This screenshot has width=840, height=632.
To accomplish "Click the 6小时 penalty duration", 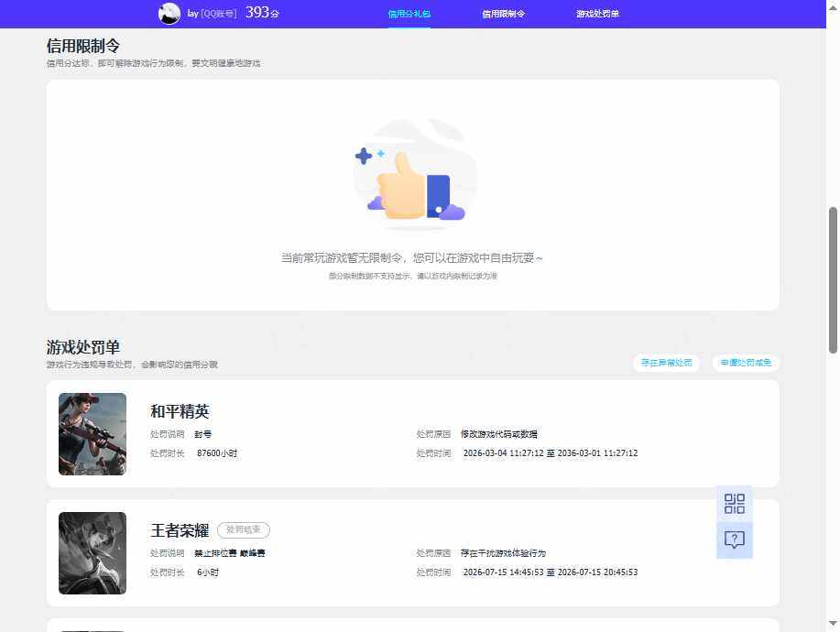I will tap(208, 572).
